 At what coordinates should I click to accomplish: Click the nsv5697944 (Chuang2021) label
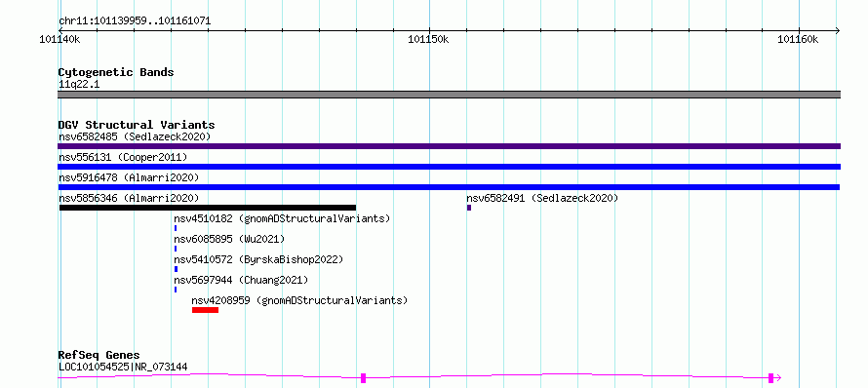241,280
